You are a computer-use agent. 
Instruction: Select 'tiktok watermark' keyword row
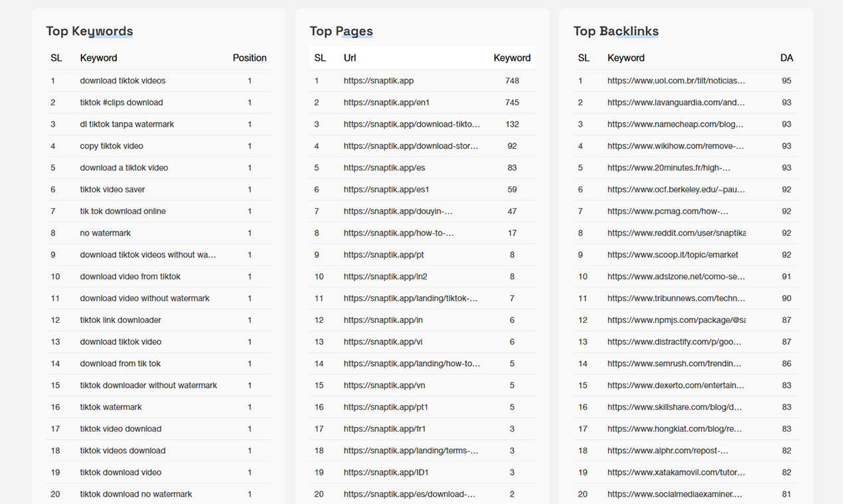(x=159, y=407)
